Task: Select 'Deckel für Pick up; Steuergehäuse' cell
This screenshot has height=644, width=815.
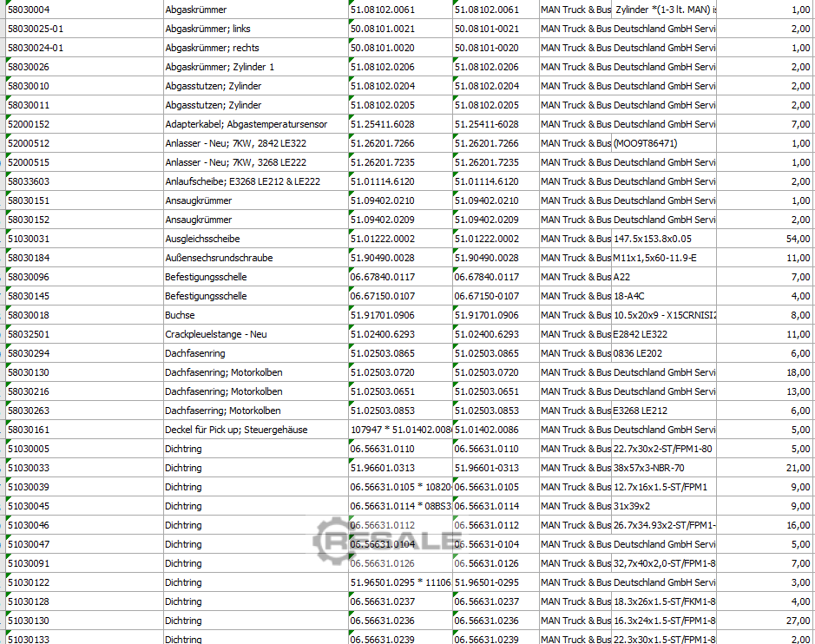Action: pyautogui.click(x=255, y=430)
